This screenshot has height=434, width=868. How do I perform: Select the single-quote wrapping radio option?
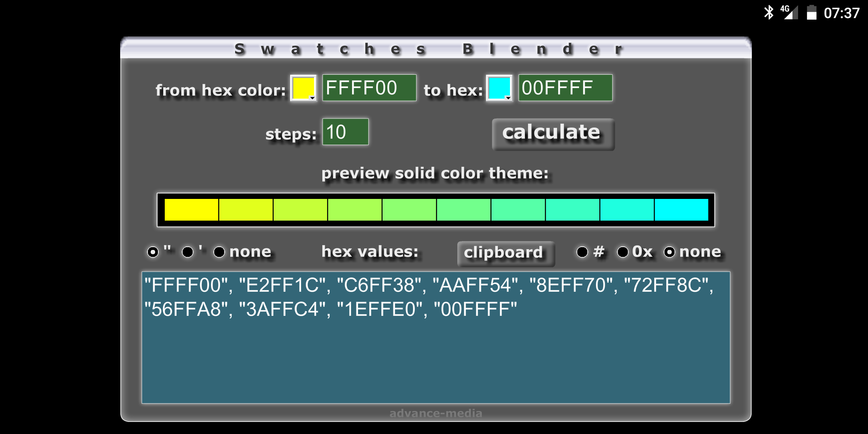click(187, 252)
